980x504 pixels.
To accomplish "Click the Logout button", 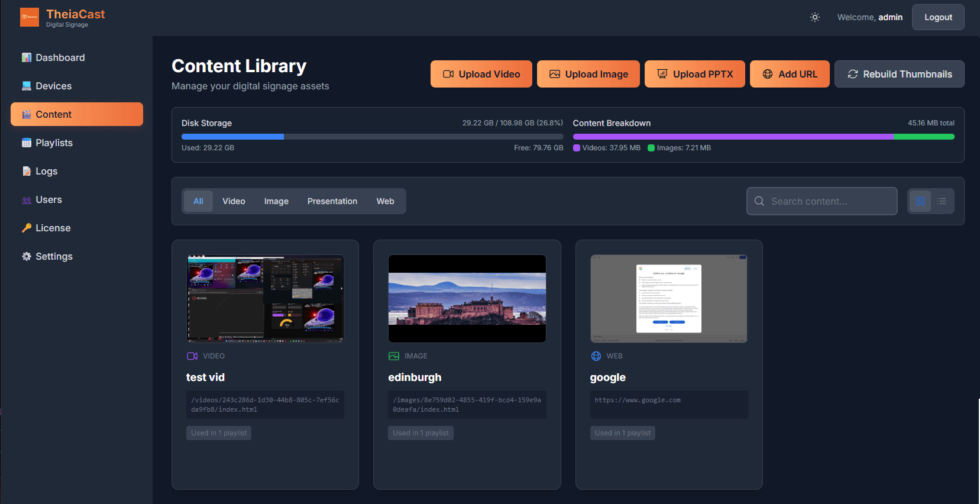I will 938,17.
